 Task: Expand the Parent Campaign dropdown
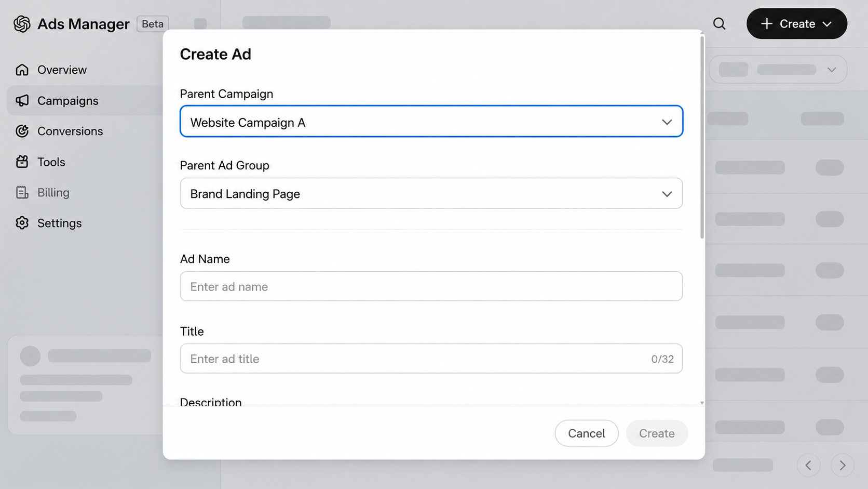[431, 122]
